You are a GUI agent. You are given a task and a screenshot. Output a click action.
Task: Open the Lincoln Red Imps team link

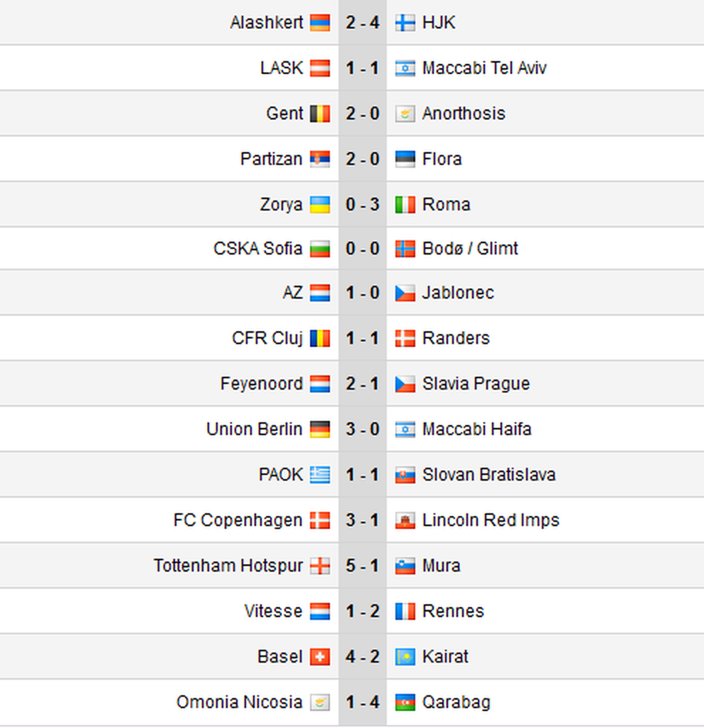(491, 520)
